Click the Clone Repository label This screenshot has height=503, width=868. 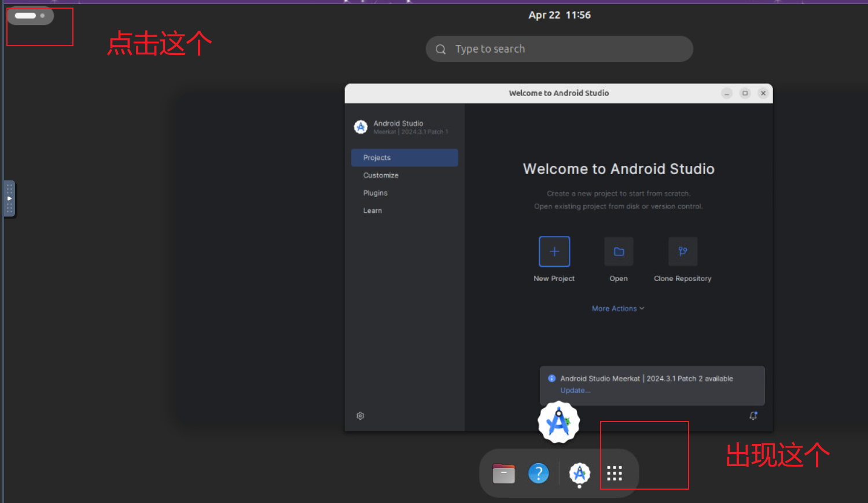[683, 279]
